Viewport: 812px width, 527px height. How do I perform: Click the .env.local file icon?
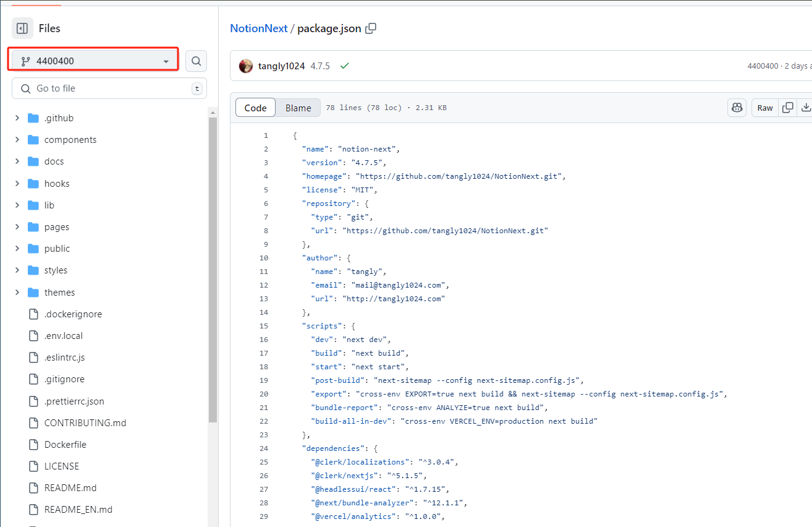tap(33, 336)
